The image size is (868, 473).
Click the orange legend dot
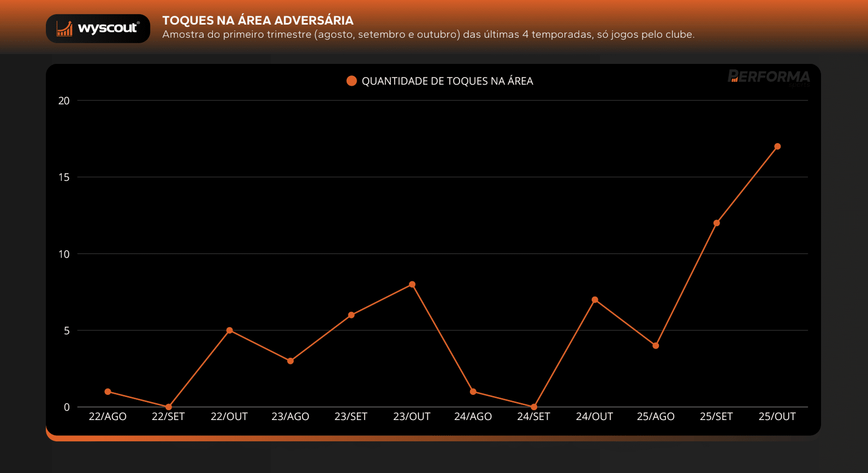[x=352, y=81]
